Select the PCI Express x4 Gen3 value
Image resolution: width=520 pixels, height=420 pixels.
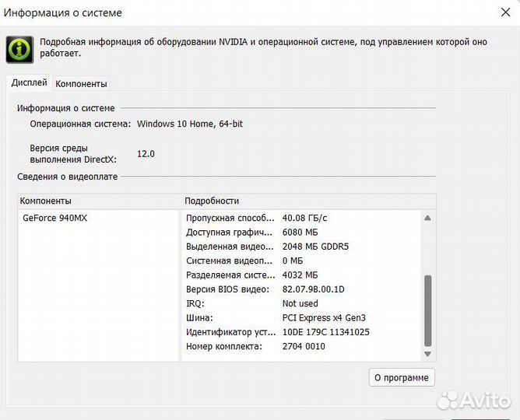(324, 317)
